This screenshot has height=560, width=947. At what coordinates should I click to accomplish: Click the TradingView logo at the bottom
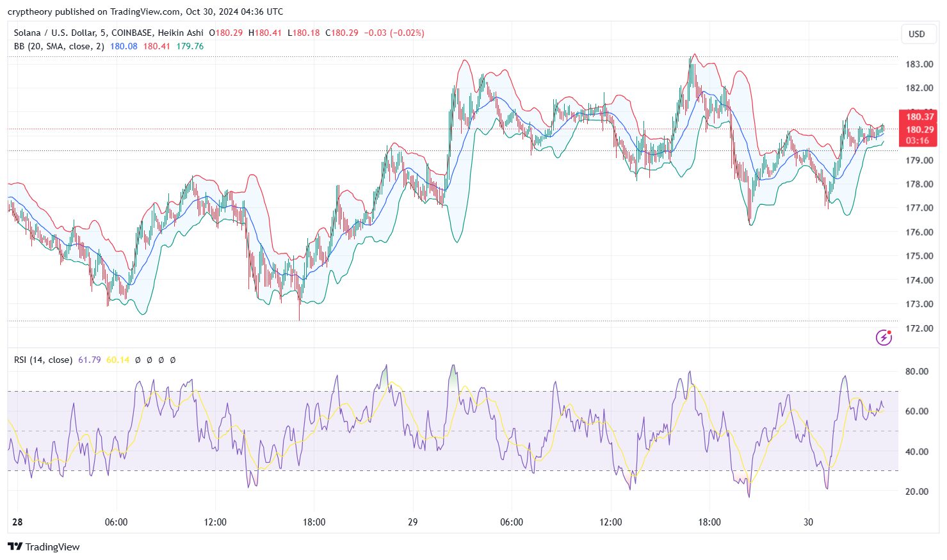coord(44,547)
